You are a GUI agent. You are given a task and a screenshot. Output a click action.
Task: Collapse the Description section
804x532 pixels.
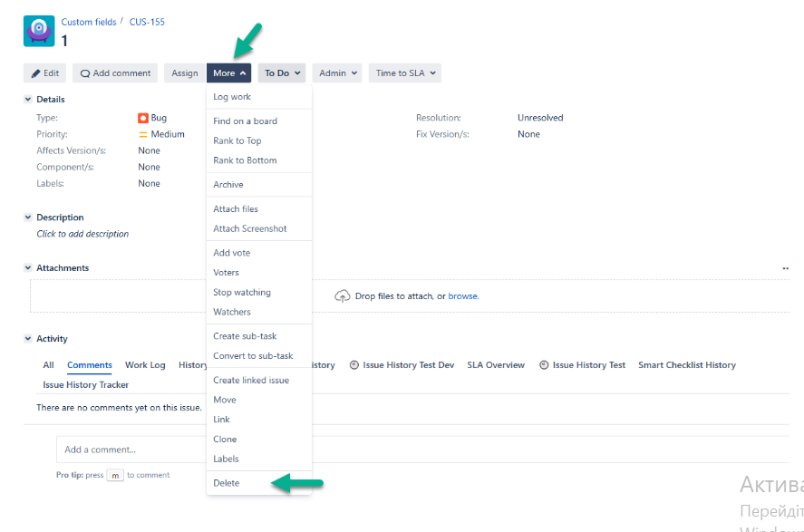tap(28, 217)
